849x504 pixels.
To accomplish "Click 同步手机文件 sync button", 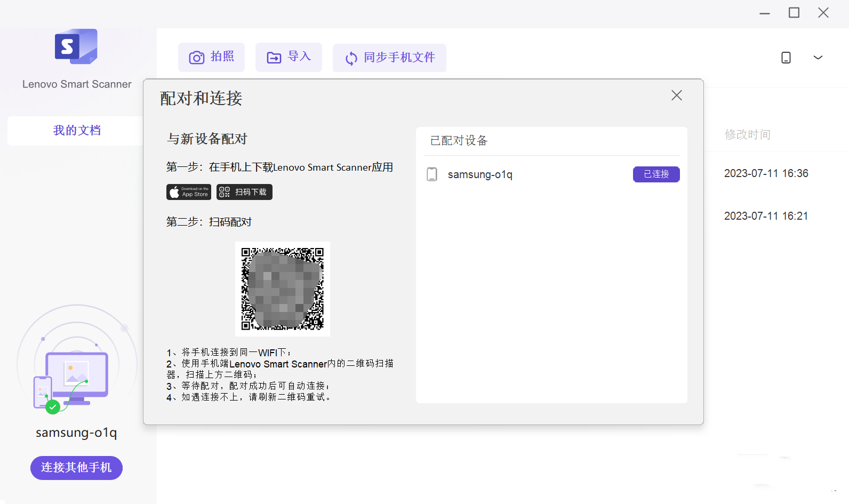I will 389,58.
